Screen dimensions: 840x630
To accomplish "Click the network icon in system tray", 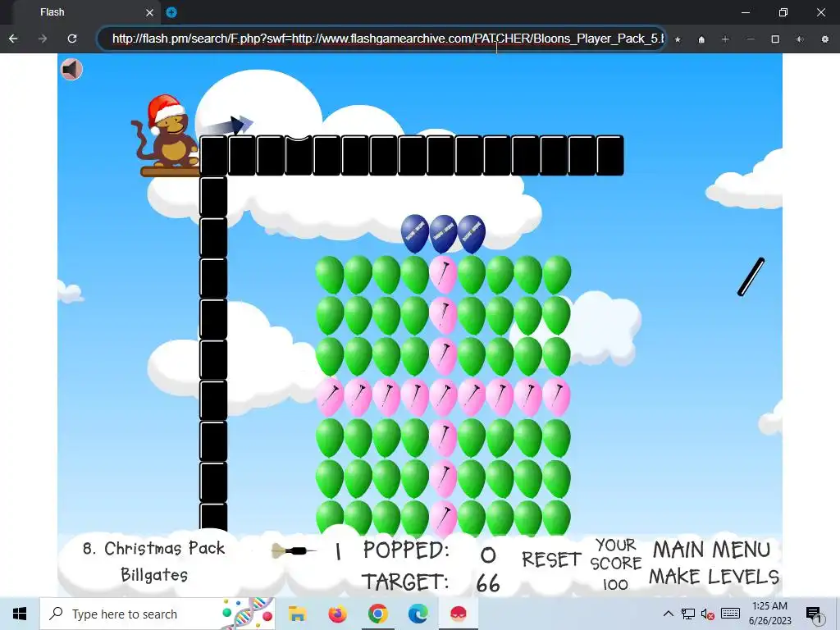I will point(688,614).
